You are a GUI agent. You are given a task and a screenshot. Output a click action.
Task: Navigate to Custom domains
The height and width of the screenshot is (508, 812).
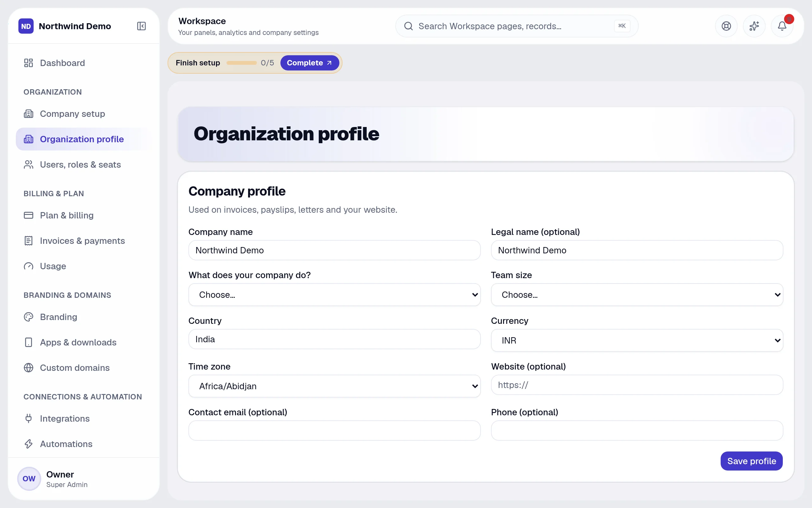84,368
